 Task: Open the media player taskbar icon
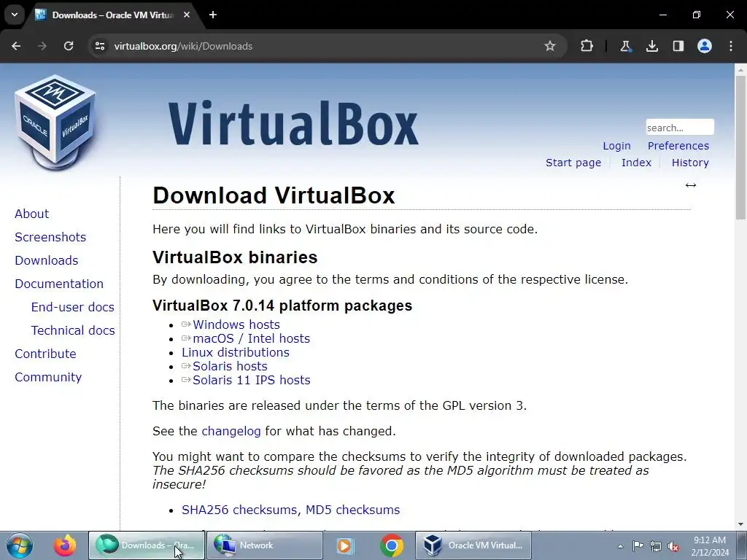(344, 545)
